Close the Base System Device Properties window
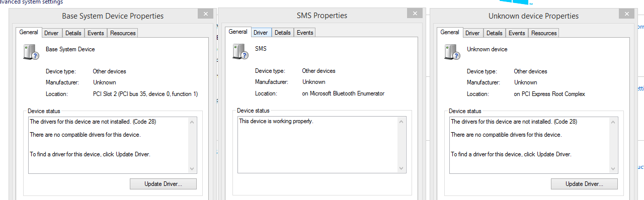 coord(205,14)
